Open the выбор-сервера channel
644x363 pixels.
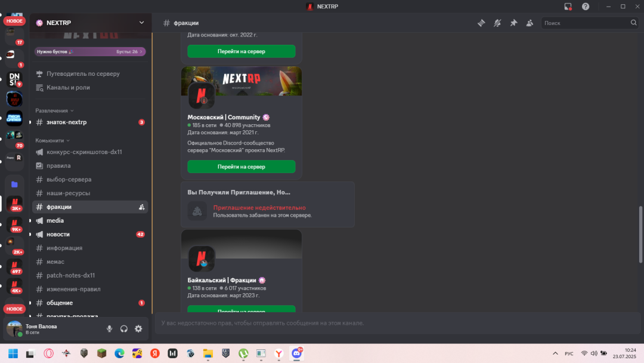click(90, 180)
